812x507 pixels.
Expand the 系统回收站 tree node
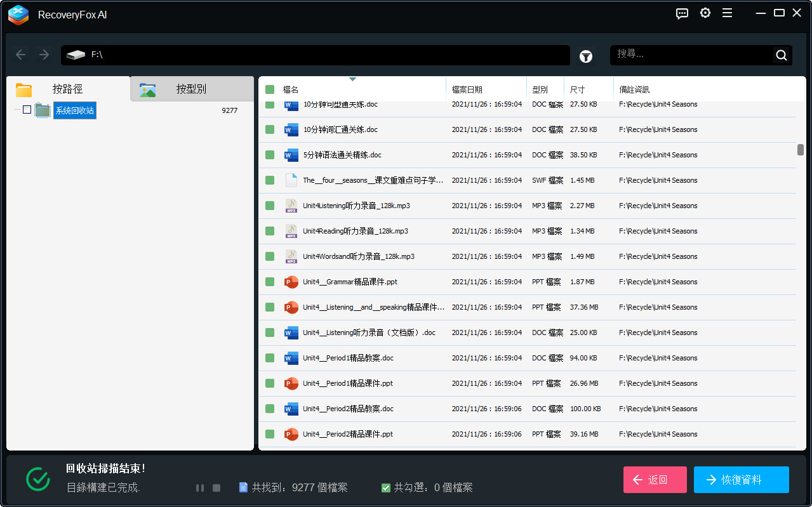click(17, 109)
